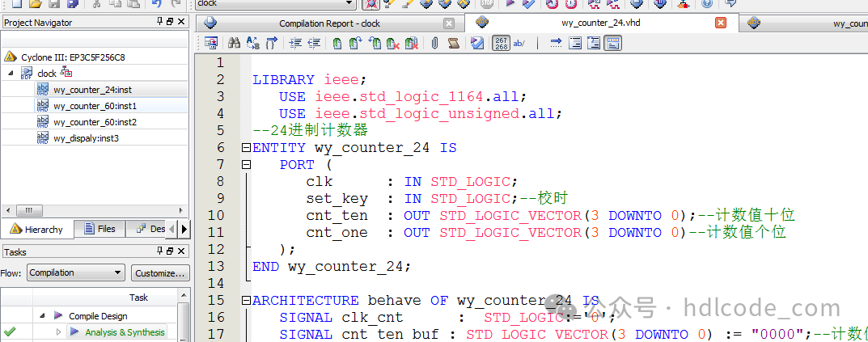
Task: Expand the Analysis & Synthesis task
Action: coord(59,332)
